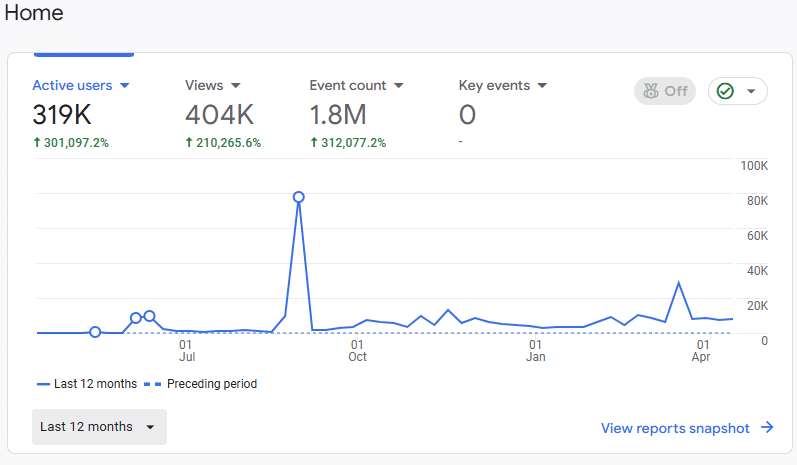This screenshot has height=465, width=797.
Task: Click the arrow icon next to View reports snapshot
Action: pos(767,427)
